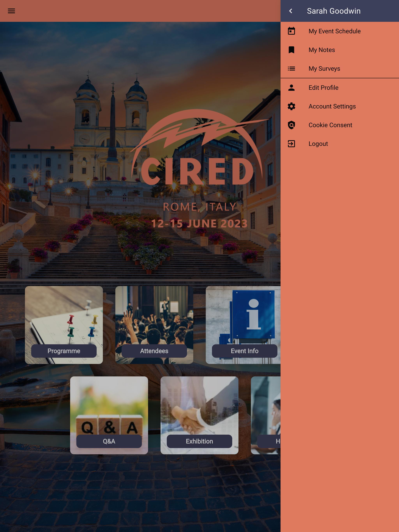Click the 12-15 JUNE 2023 date text
This screenshot has width=399, height=532.
coord(199,224)
